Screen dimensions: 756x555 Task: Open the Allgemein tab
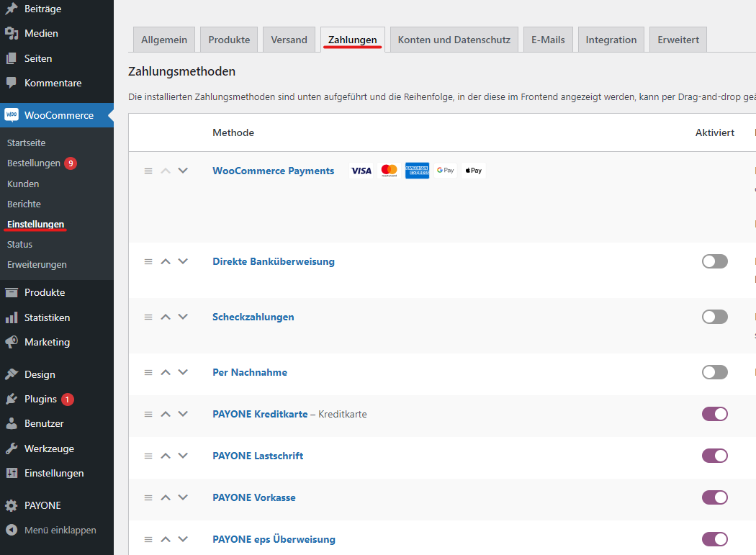click(164, 40)
